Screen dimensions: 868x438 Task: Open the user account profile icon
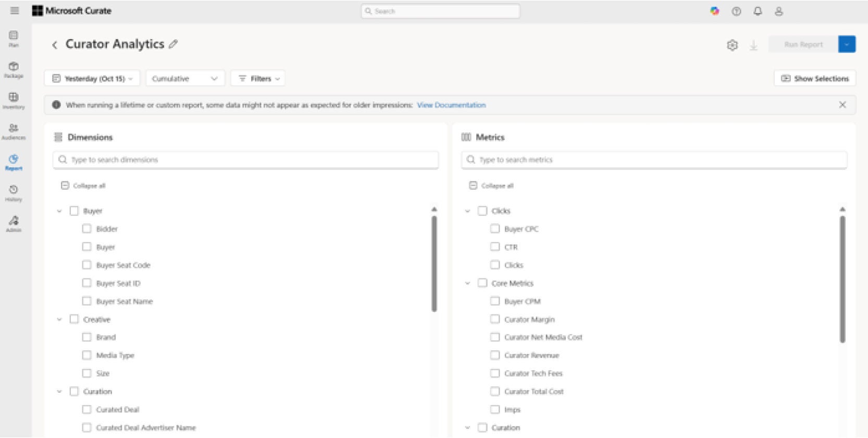[779, 11]
